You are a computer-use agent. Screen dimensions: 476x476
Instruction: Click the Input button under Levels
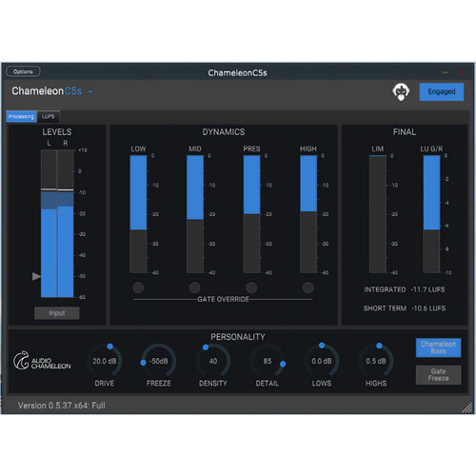coord(57,313)
